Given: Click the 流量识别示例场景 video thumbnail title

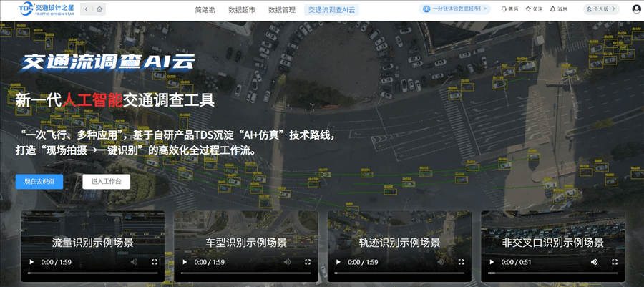Looking at the screenshot, I should tap(93, 242).
